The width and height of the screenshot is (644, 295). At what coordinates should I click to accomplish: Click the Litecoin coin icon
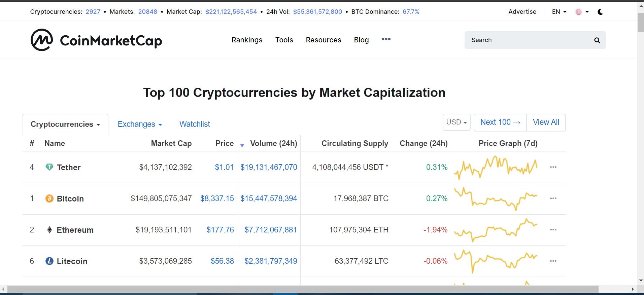49,261
